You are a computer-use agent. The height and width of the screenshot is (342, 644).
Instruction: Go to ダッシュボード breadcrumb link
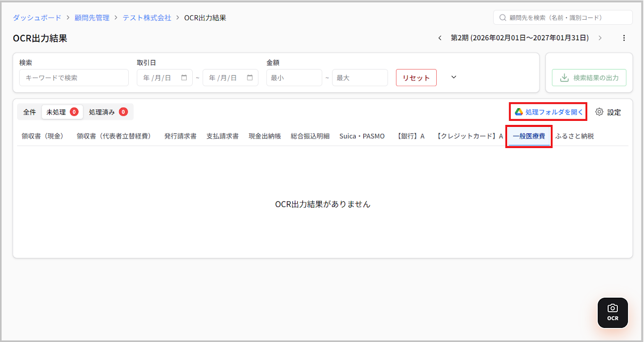(x=37, y=18)
